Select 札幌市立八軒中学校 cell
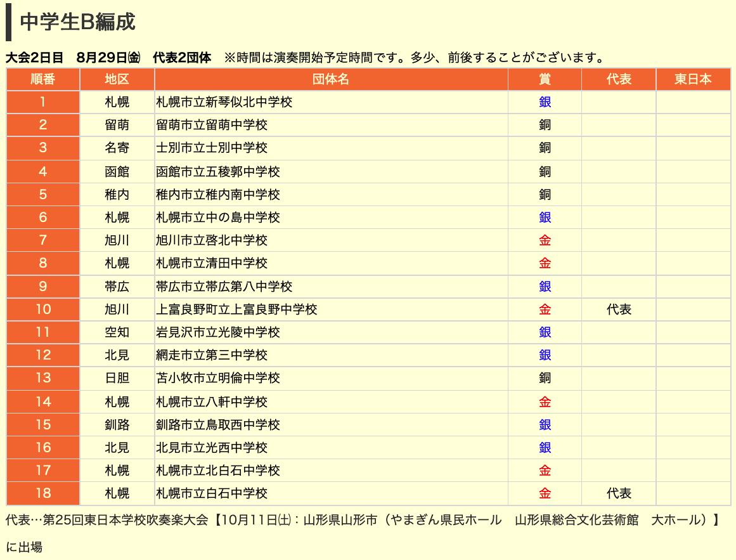The height and width of the screenshot is (560, 736). pos(212,402)
